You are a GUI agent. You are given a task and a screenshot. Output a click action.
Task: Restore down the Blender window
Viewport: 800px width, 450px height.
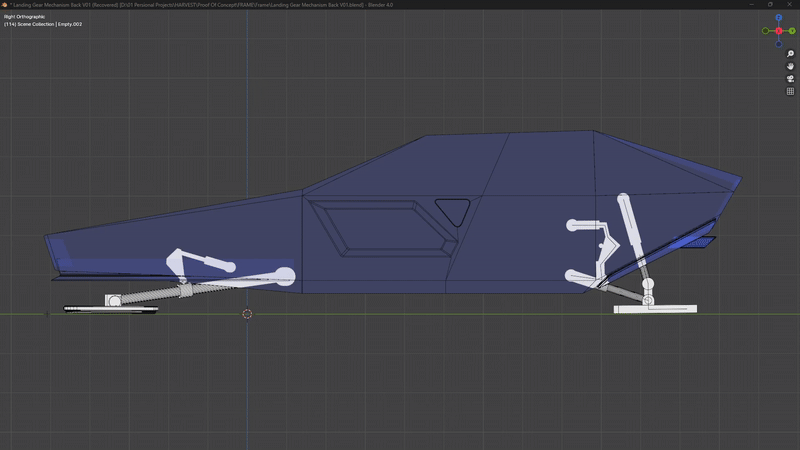770,5
